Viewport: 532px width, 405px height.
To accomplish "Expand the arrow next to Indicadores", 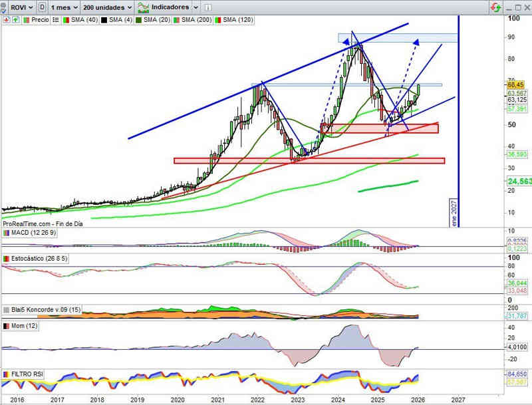I will pos(196,7).
